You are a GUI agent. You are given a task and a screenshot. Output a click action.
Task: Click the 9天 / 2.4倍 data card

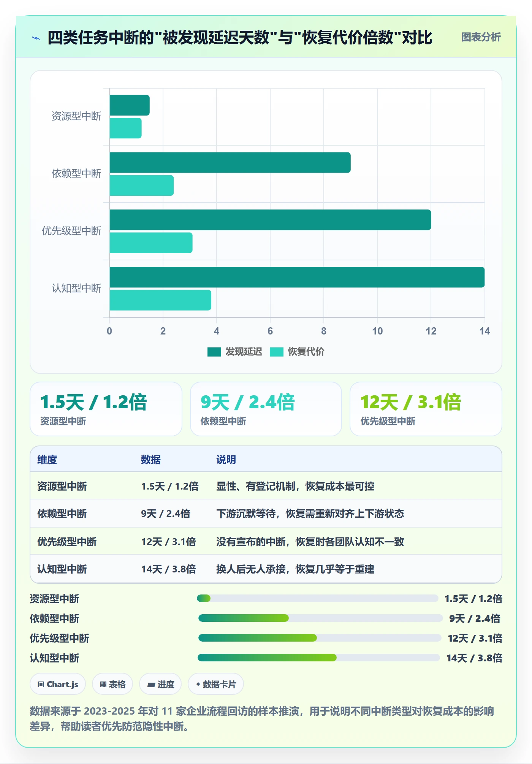266,409
